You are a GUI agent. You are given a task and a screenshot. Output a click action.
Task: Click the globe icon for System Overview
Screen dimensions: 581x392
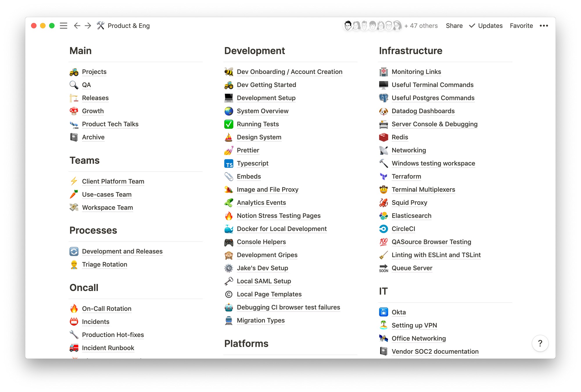tap(229, 111)
